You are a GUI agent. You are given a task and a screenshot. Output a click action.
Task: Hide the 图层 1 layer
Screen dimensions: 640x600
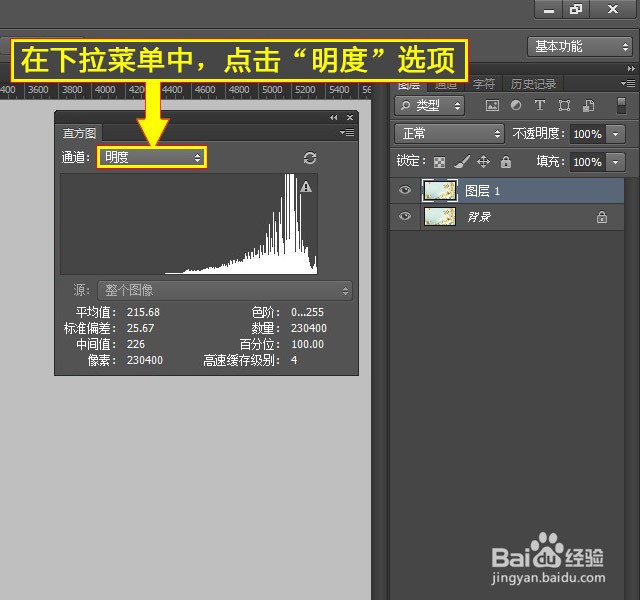pyautogui.click(x=404, y=190)
